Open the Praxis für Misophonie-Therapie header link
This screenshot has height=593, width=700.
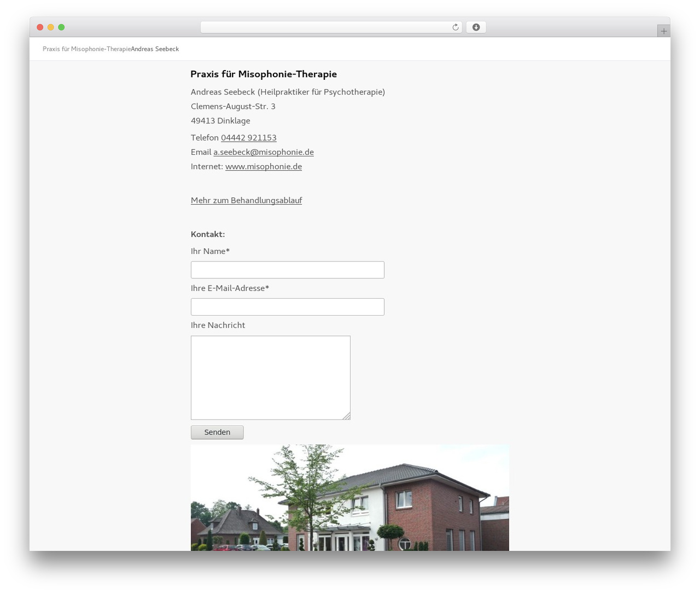86,49
